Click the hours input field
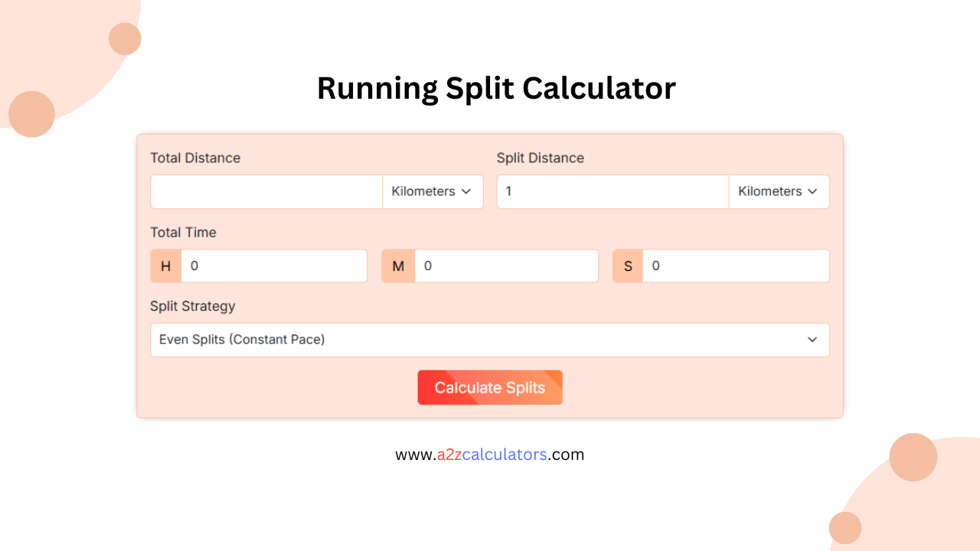The image size is (980, 551). tap(274, 266)
